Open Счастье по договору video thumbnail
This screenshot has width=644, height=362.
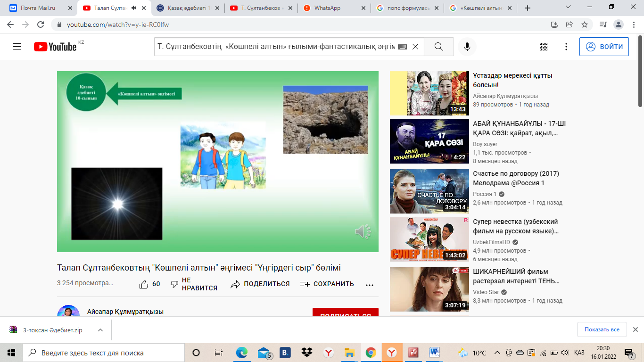tap(429, 191)
